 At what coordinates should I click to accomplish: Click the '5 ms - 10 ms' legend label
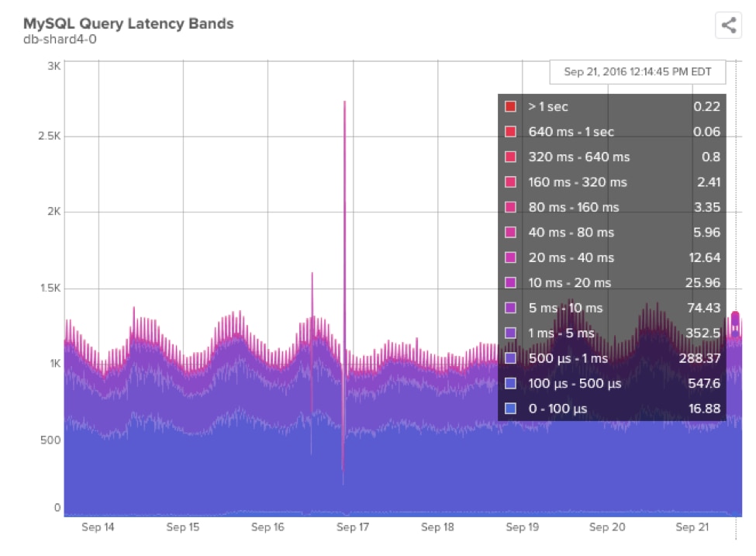click(565, 308)
